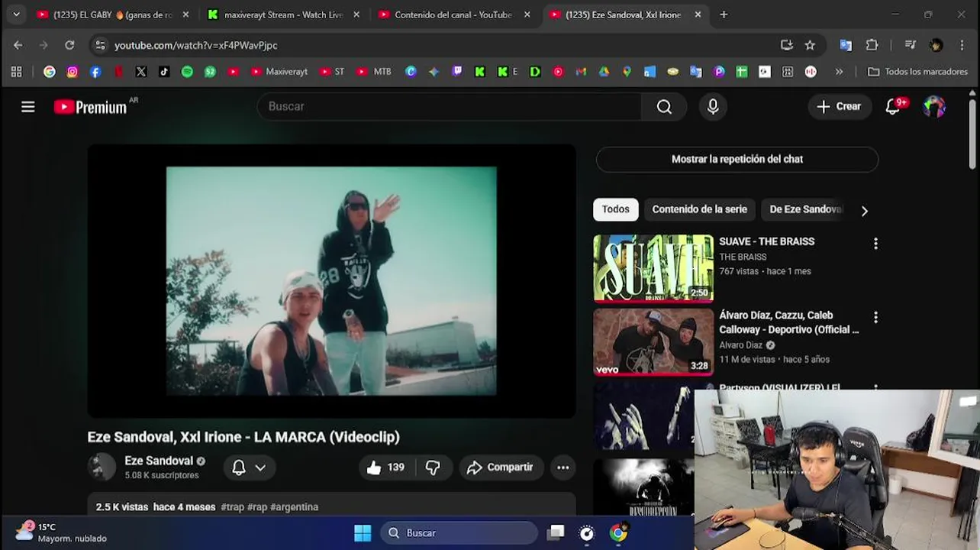
Task: Open the Google Maps bookmark
Action: (x=627, y=72)
